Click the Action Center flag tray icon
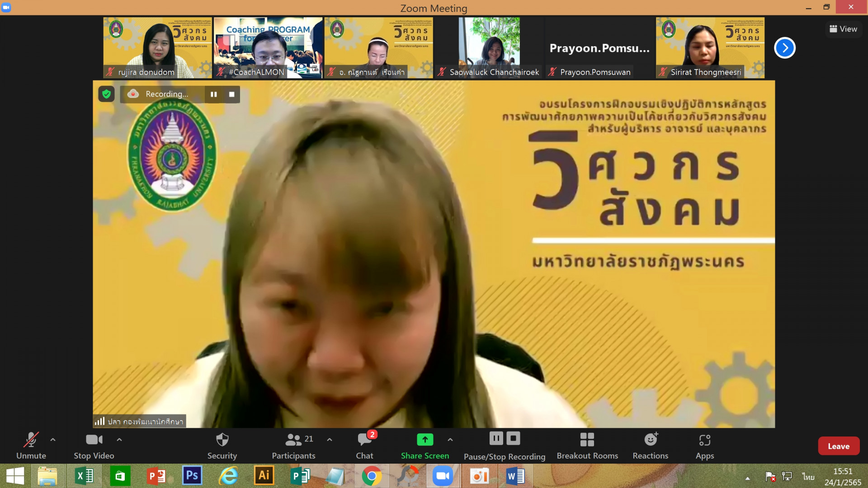The width and height of the screenshot is (868, 488). 770,477
